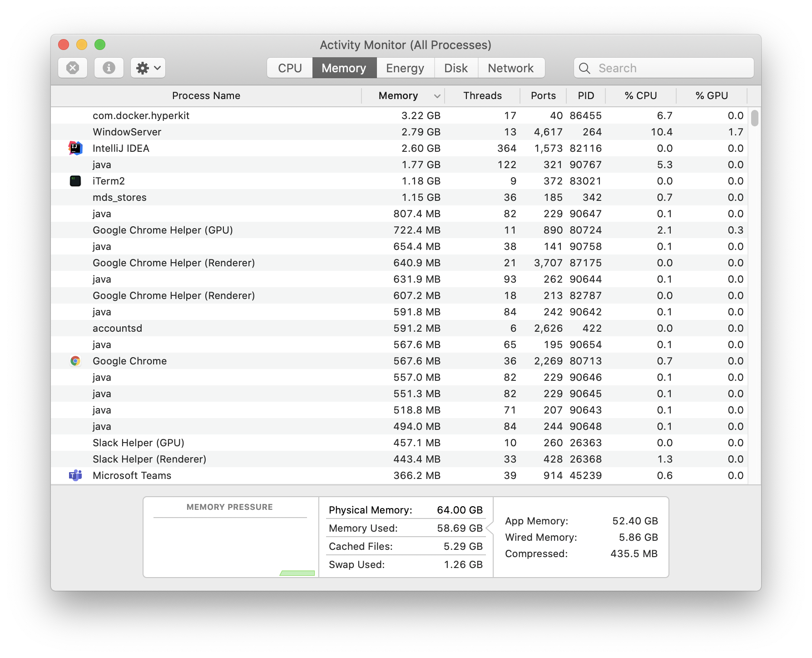Click the Swap Used 1.26 GB value
812x658 pixels.
pos(463,564)
